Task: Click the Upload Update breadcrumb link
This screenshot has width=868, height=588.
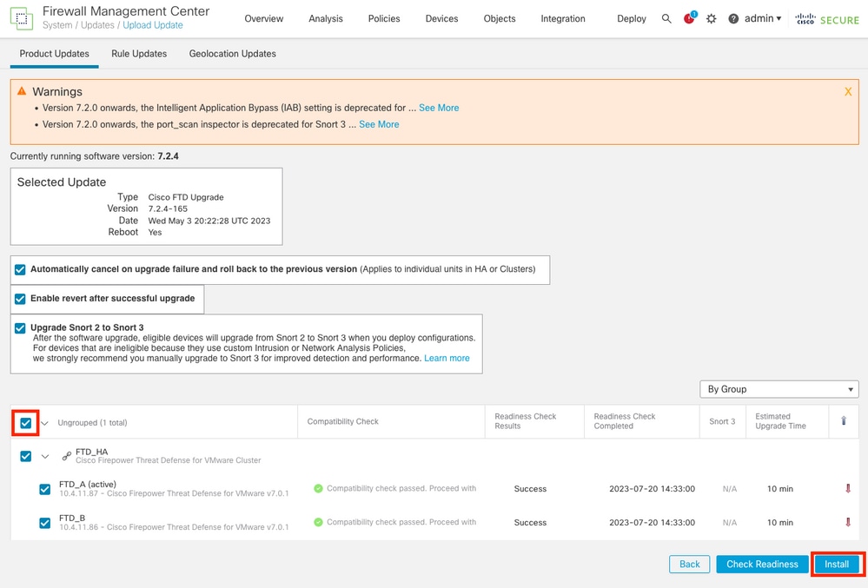Action: click(153, 25)
